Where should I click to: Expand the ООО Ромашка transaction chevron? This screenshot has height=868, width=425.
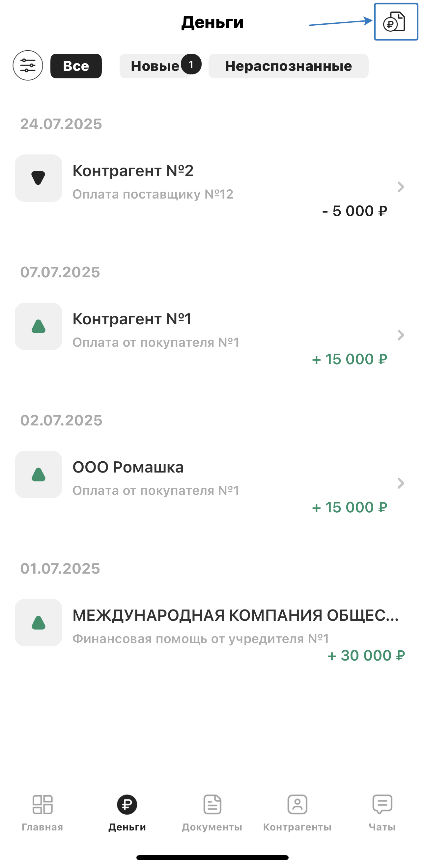[x=400, y=483]
